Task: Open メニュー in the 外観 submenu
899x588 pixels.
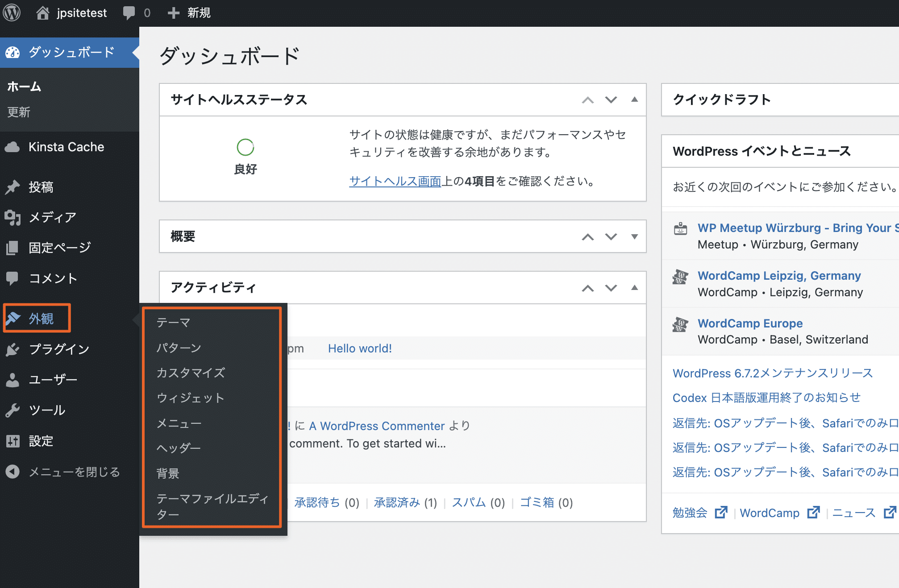Action: 179,423
